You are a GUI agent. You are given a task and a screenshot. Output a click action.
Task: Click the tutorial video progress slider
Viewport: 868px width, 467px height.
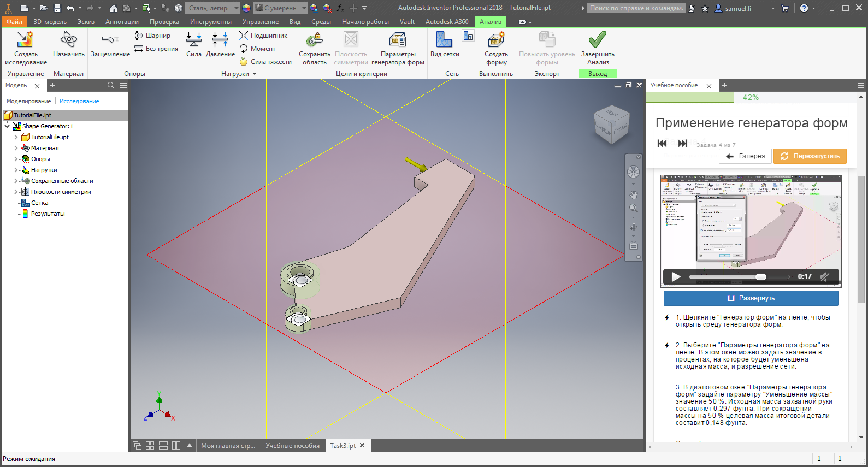740,277
